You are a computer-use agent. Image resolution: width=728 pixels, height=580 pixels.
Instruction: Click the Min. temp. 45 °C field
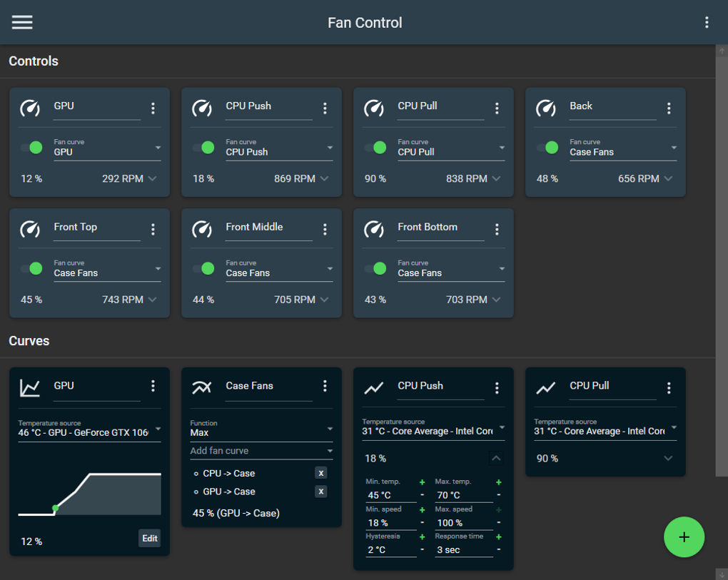390,495
